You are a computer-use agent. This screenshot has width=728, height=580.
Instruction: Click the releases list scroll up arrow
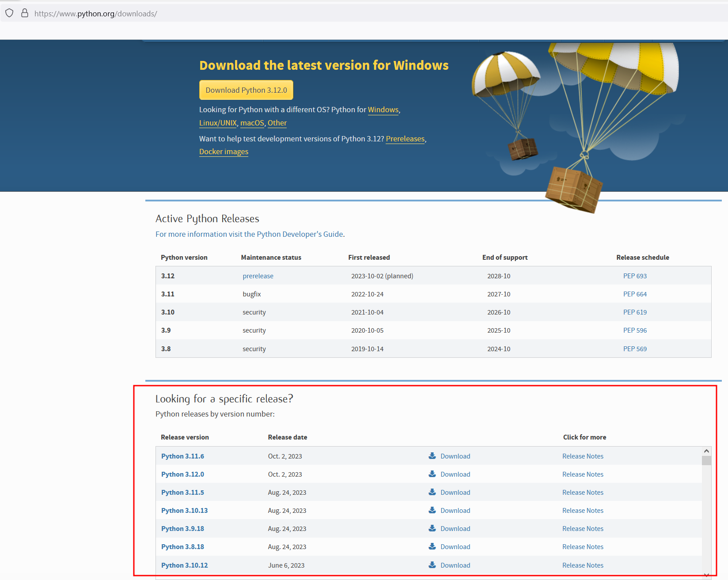[x=706, y=451]
